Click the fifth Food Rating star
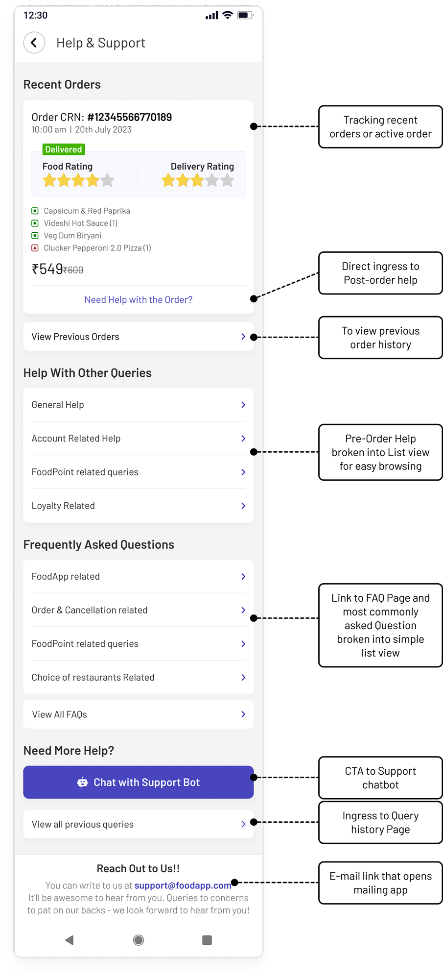Screen dimensions: 443x980 [x=108, y=181]
